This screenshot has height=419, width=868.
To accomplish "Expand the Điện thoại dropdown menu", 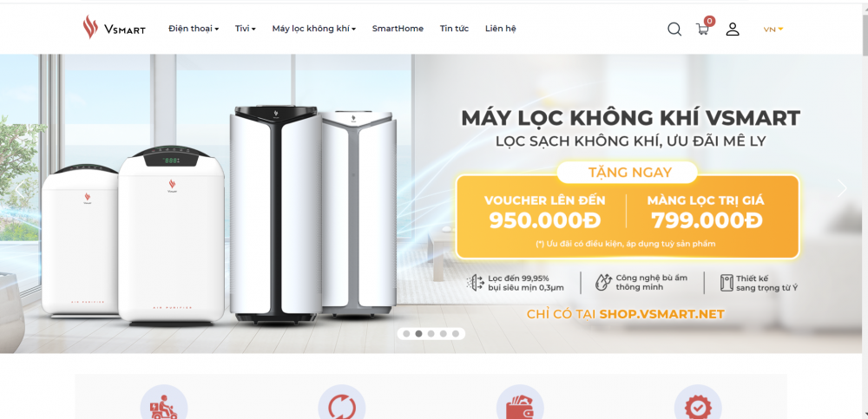I will [x=194, y=29].
